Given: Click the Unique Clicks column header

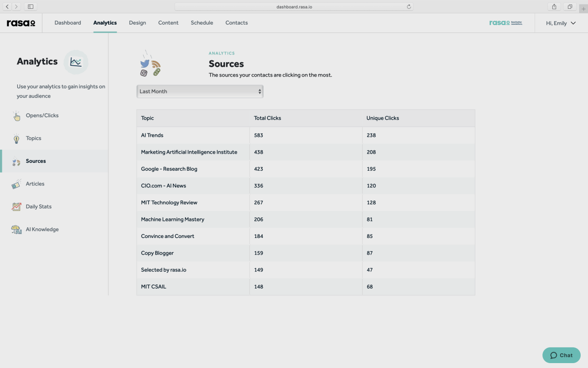Looking at the screenshot, I should [383, 118].
